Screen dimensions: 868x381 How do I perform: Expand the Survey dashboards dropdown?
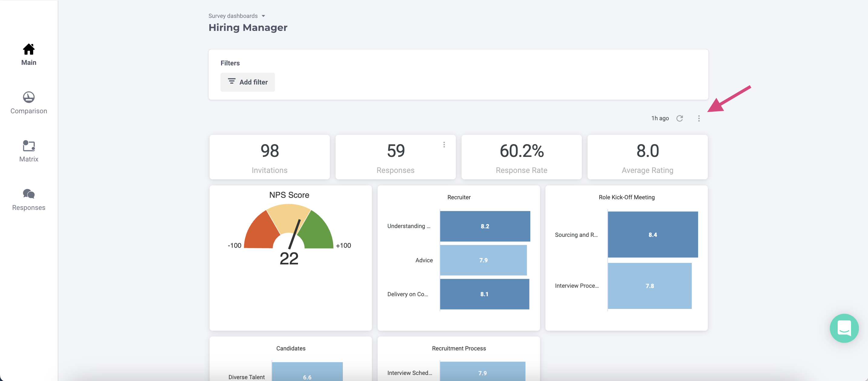[x=233, y=16]
